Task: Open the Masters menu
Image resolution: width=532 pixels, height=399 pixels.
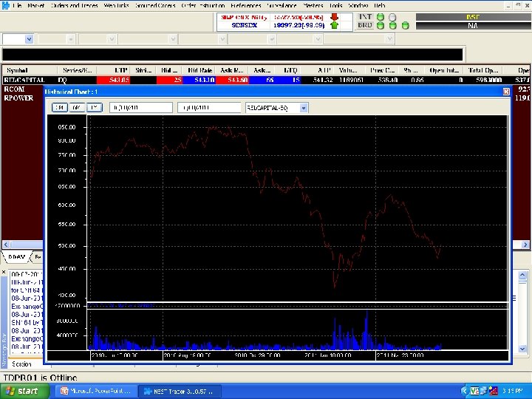Action: tap(313, 5)
